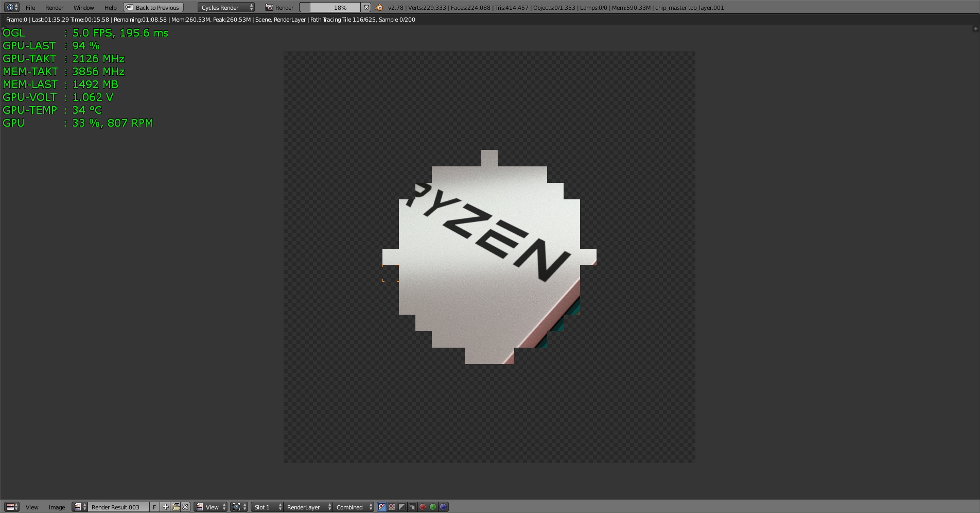Expand the properties region plus icon

click(x=975, y=29)
